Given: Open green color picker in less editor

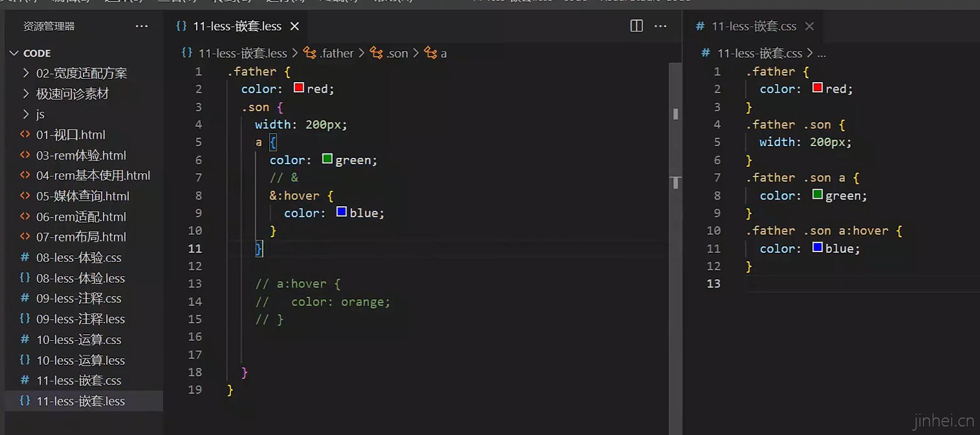Looking at the screenshot, I should point(327,158).
